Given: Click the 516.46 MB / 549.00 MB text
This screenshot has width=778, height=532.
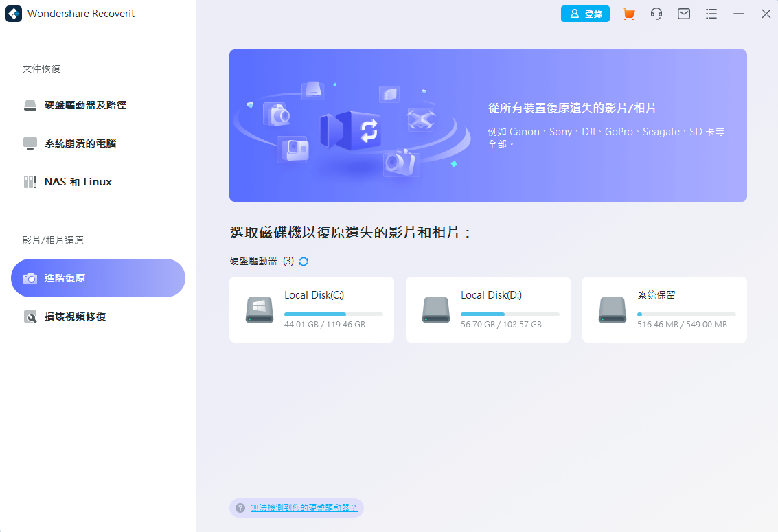Looking at the screenshot, I should (683, 325).
